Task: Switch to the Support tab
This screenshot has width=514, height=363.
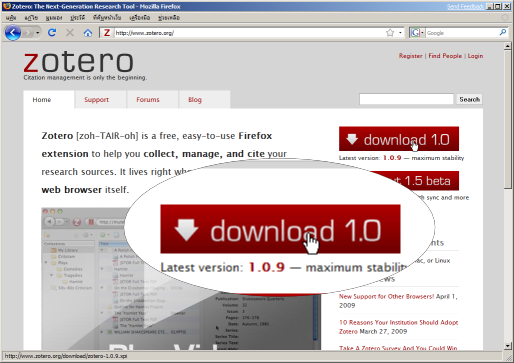Action: pyautogui.click(x=100, y=99)
